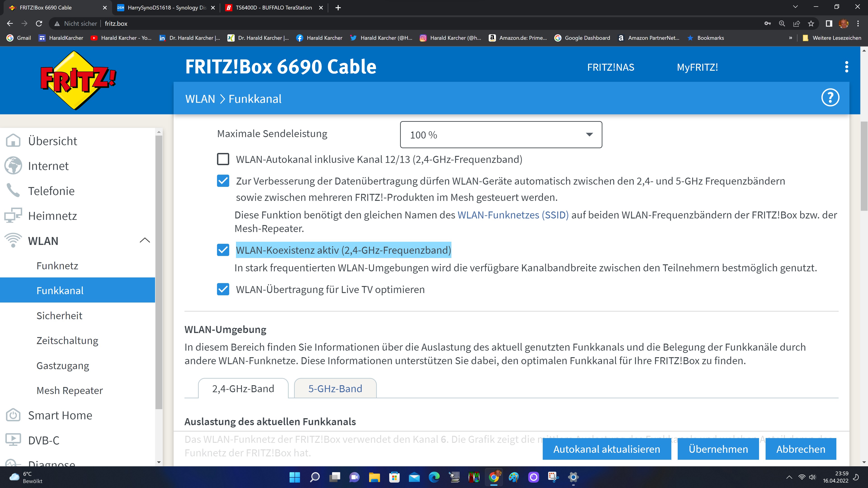Screen dimensions: 868x488
Task: Open Smart Home via its power icon
Action: coord(13,415)
